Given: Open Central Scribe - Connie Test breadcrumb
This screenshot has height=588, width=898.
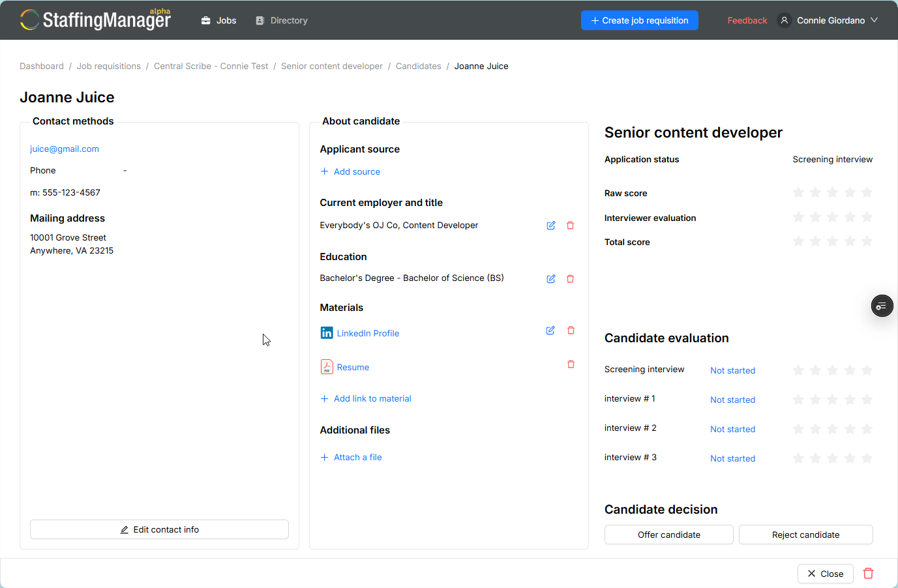Looking at the screenshot, I should (x=211, y=66).
